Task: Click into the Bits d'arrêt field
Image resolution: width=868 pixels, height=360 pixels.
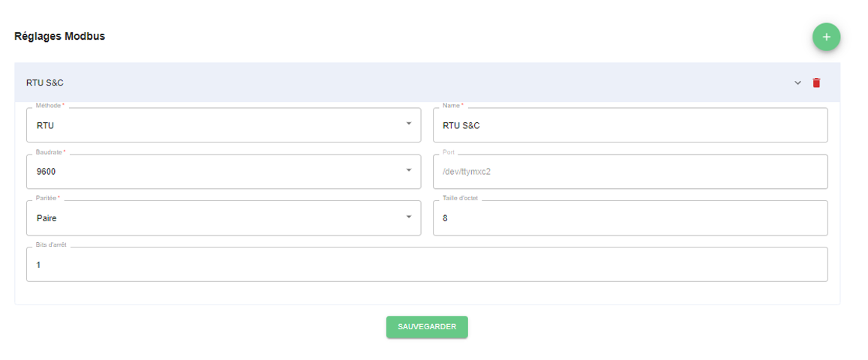Action: click(x=427, y=265)
